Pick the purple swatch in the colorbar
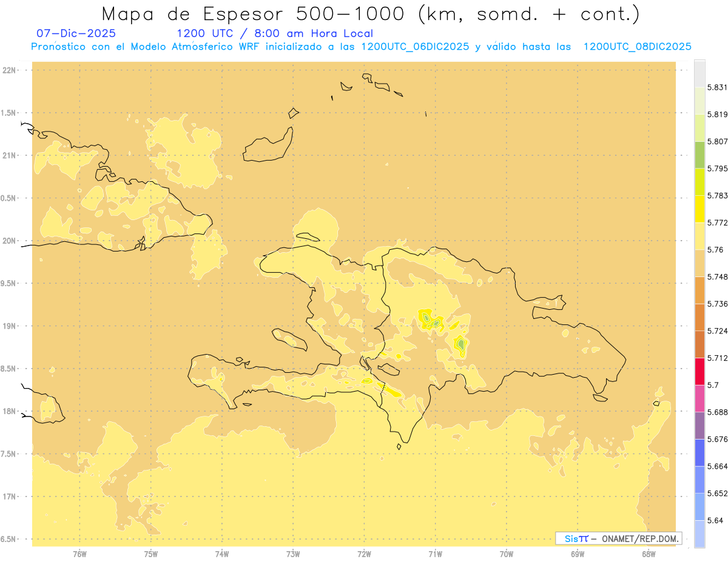This screenshot has width=728, height=562. [699, 426]
